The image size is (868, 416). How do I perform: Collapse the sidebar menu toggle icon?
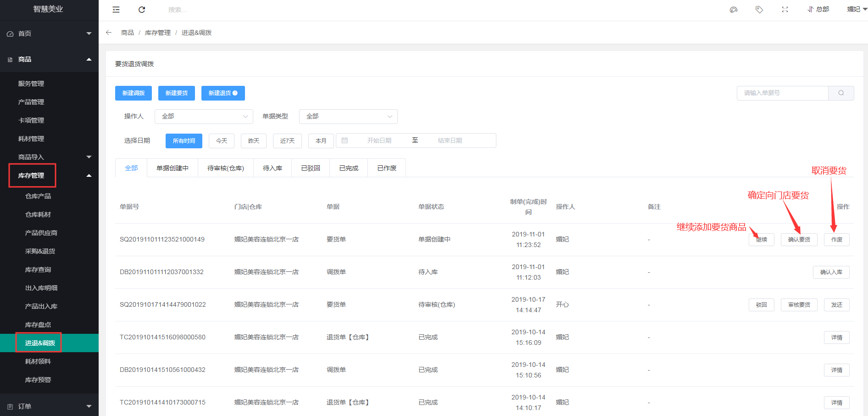tap(116, 10)
